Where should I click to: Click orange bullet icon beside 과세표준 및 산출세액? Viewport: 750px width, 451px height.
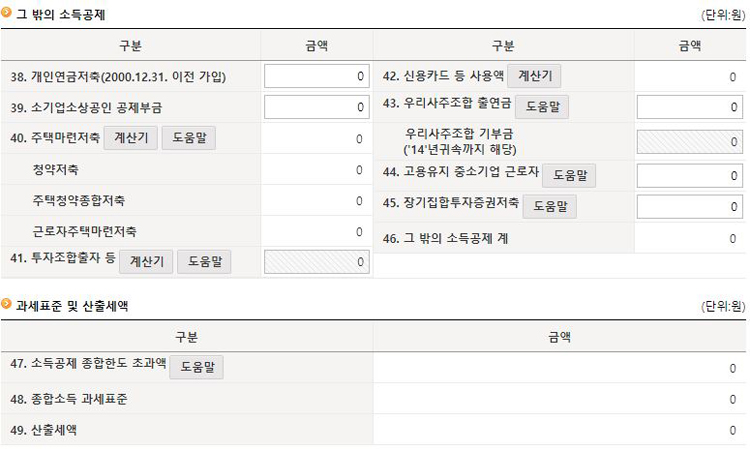click(7, 304)
